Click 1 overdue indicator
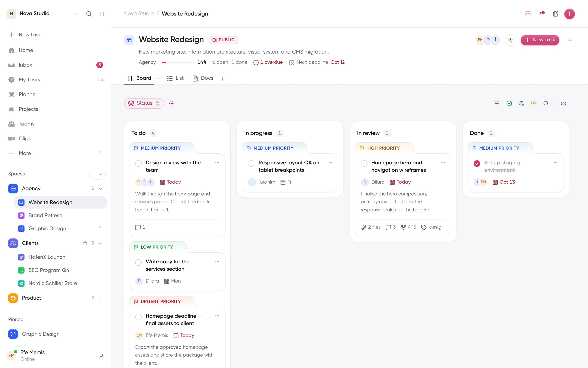The height and width of the screenshot is (368, 588). click(x=268, y=62)
